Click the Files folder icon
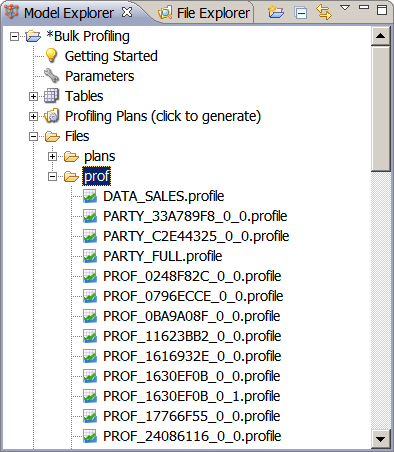 (x=52, y=136)
